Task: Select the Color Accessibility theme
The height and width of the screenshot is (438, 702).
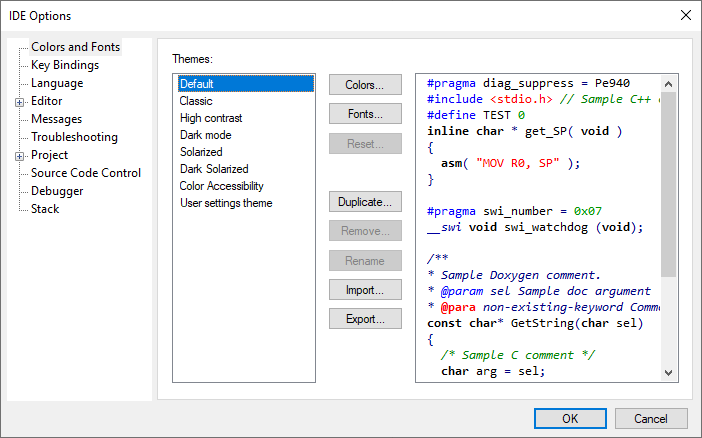Action: (221, 186)
